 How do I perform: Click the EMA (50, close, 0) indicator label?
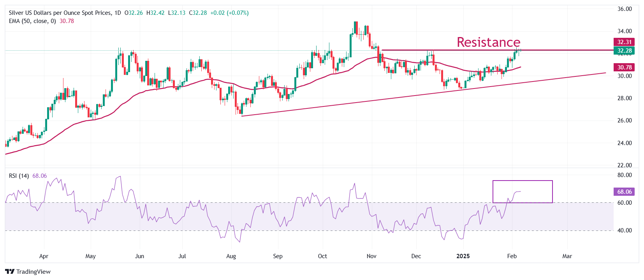pyautogui.click(x=32, y=21)
